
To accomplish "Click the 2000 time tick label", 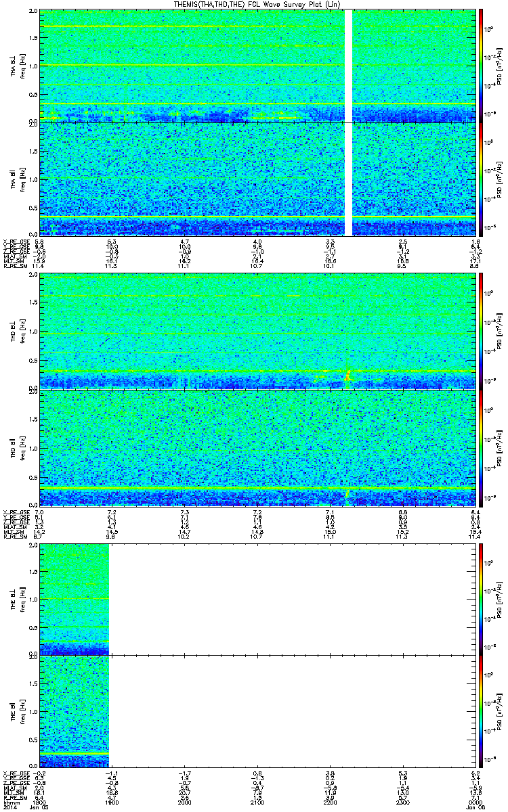I will tap(184, 803).
